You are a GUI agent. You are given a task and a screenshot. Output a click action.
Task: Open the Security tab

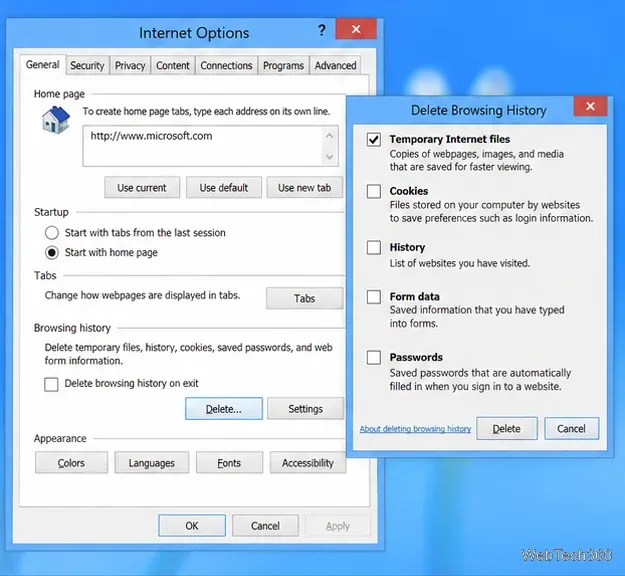click(87, 66)
